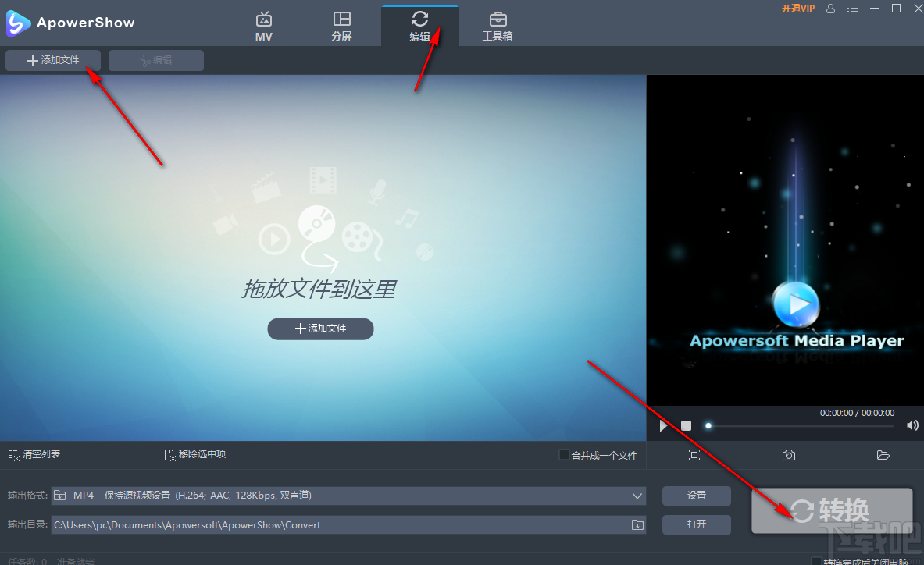Click the 开通VIP link
Viewport: 924px width, 565px height.
click(x=797, y=9)
